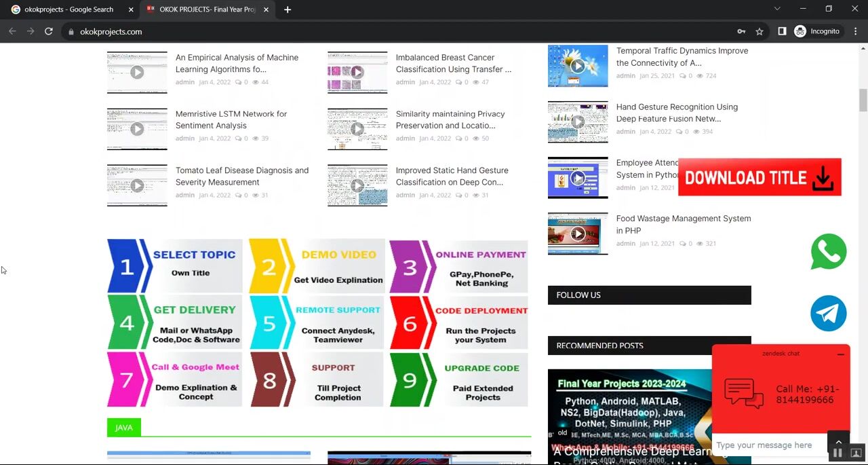Screen dimensions: 868x465
Task: Click the 'Demo Video' step 2 banner
Action: click(x=317, y=266)
